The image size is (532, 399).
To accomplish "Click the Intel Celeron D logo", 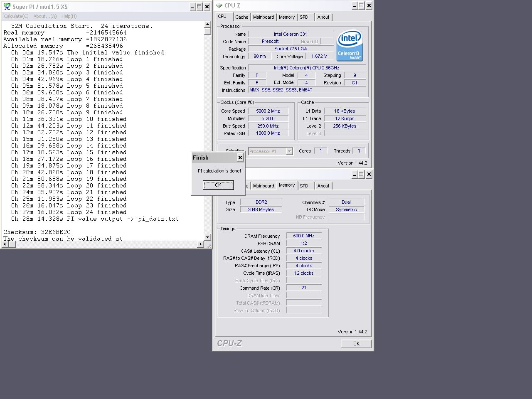I will [x=350, y=45].
